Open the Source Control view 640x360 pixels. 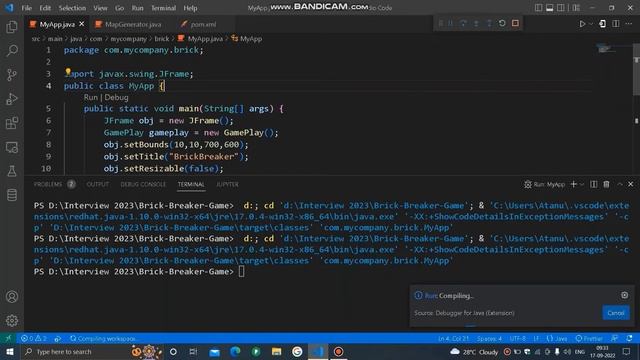12,75
